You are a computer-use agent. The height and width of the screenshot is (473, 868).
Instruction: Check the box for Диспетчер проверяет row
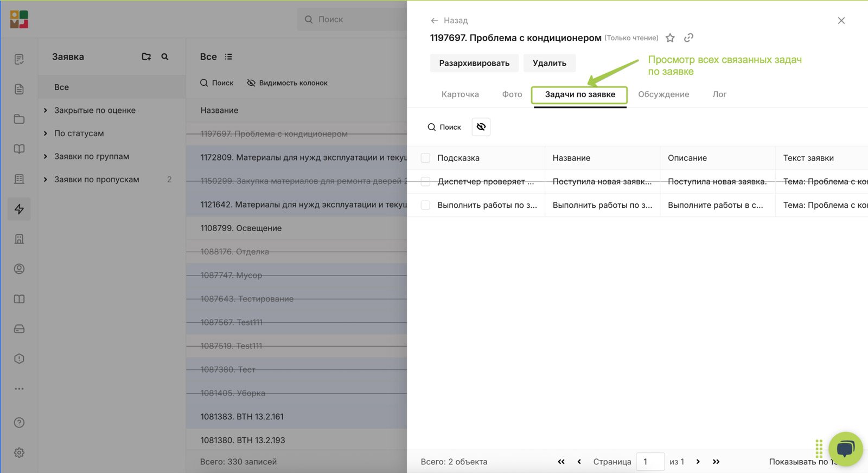coord(425,181)
